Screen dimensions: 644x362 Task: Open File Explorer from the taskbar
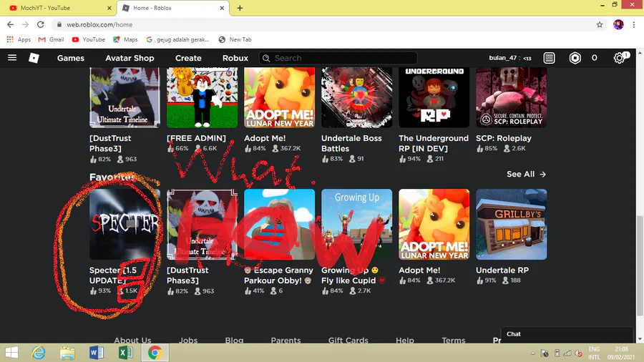point(67,353)
